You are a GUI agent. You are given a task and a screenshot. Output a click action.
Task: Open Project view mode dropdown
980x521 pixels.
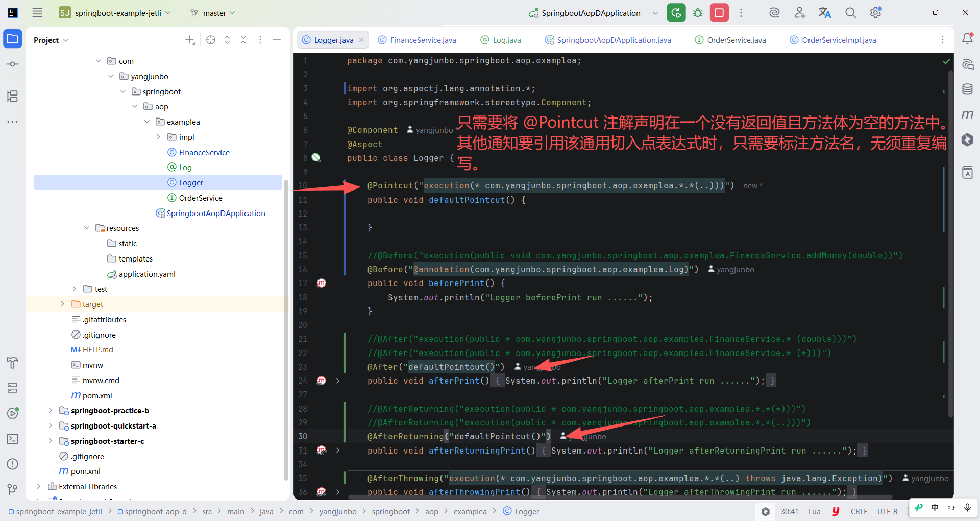point(51,40)
